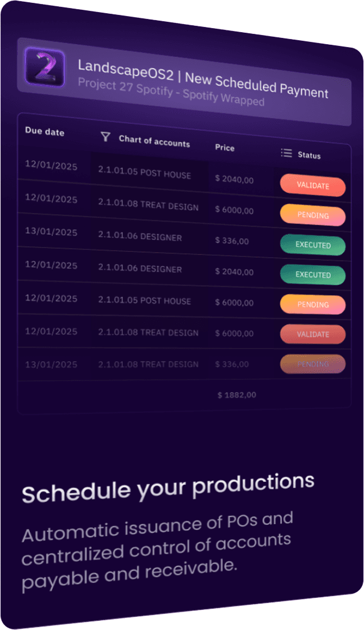Screen dimensions: 364x630
Task: Click the Price column header
Action: pos(224,148)
